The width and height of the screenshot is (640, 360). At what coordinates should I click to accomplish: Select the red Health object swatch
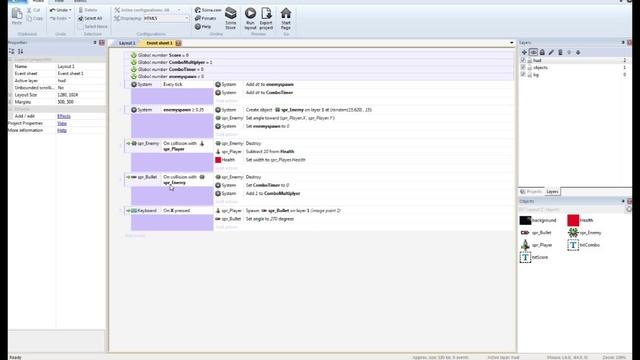(x=573, y=220)
